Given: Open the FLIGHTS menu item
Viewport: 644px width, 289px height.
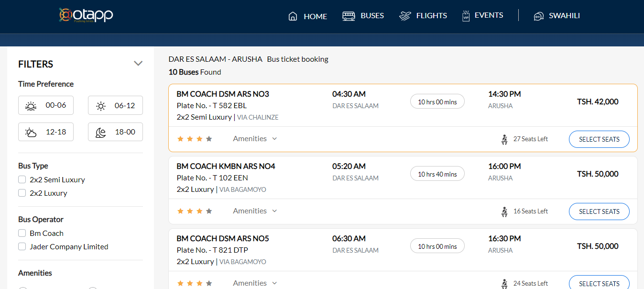Looking at the screenshot, I should tap(423, 16).
